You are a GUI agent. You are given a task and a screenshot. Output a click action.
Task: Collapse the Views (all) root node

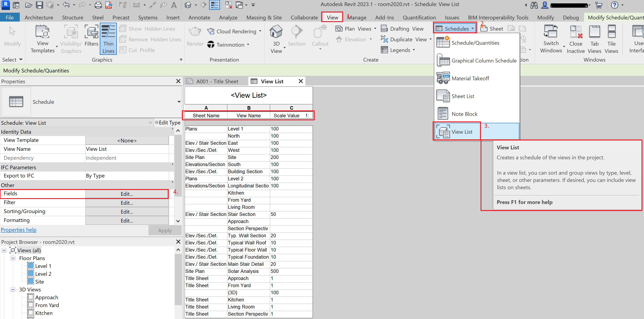pos(4,250)
